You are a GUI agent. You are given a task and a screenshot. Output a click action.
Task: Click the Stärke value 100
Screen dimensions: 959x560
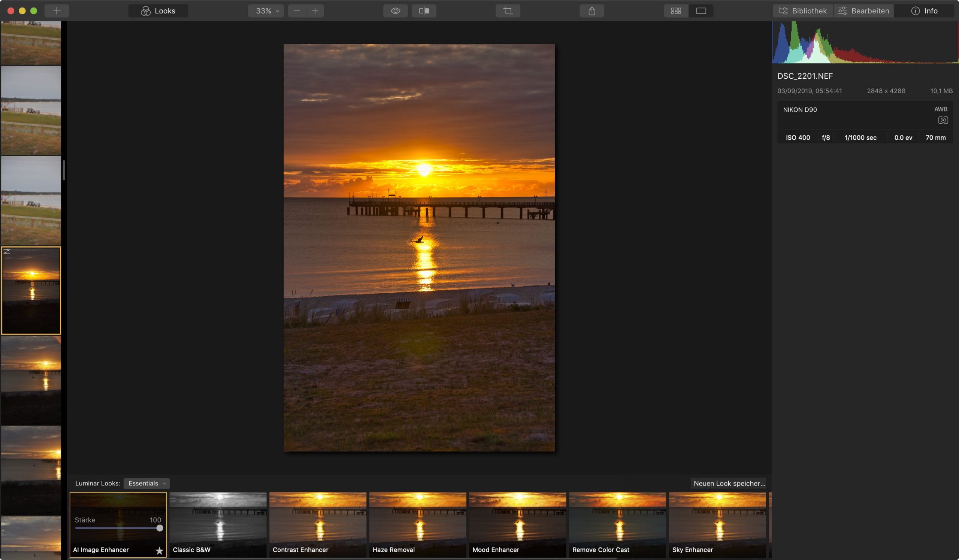(x=155, y=520)
